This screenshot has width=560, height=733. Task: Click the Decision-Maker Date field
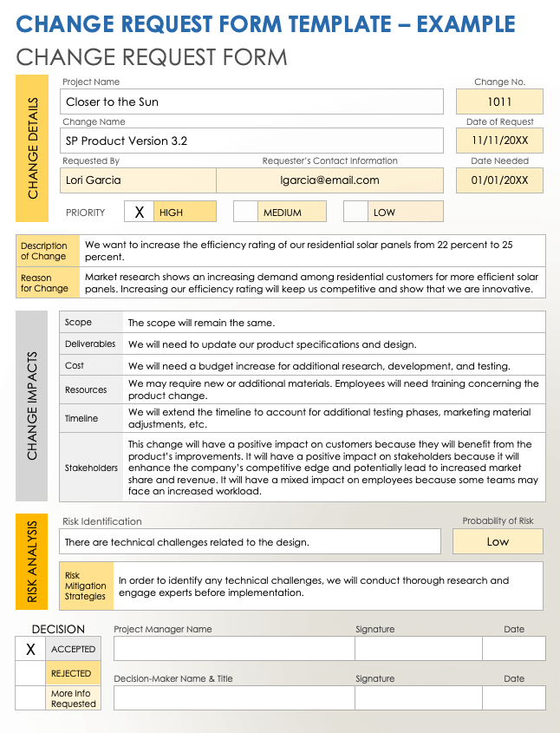[513, 698]
